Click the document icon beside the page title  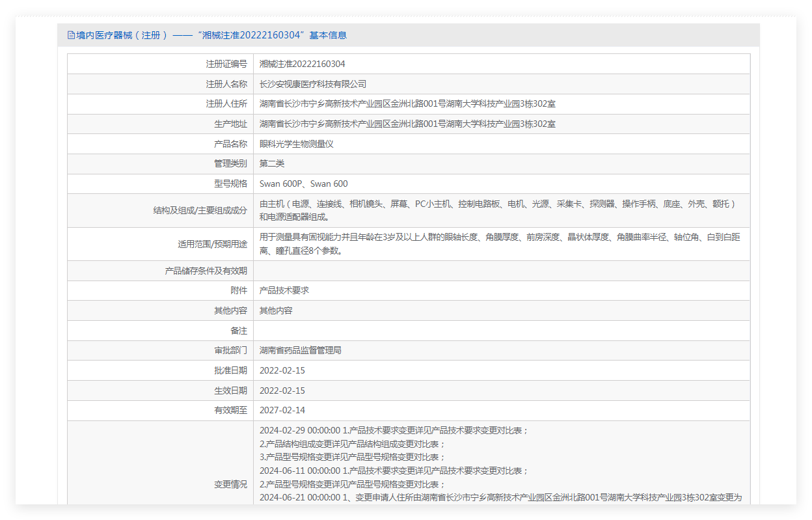[x=72, y=35]
